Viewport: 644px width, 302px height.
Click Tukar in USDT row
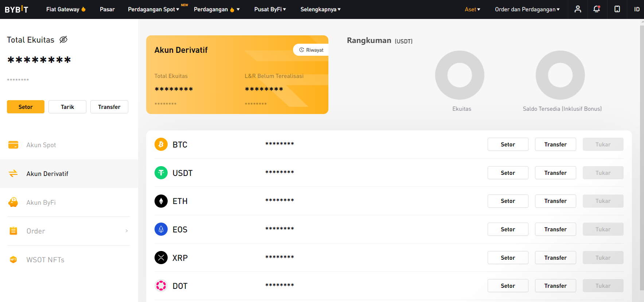point(603,173)
